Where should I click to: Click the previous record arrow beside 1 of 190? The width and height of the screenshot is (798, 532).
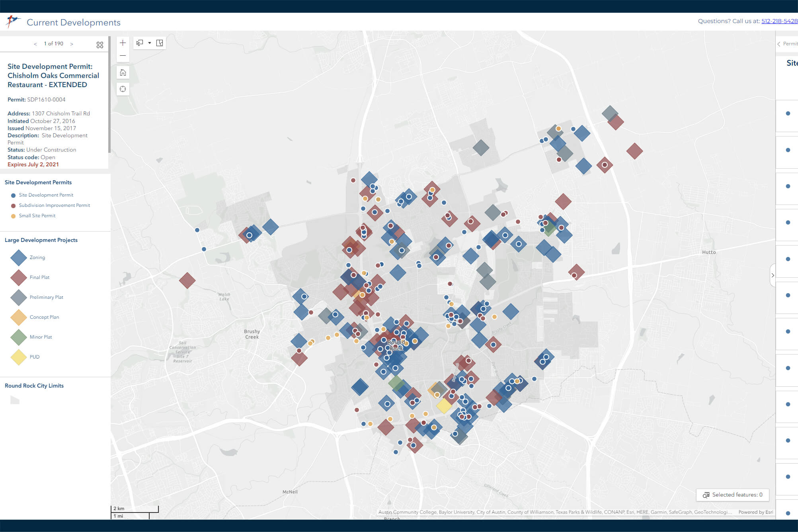(35, 44)
